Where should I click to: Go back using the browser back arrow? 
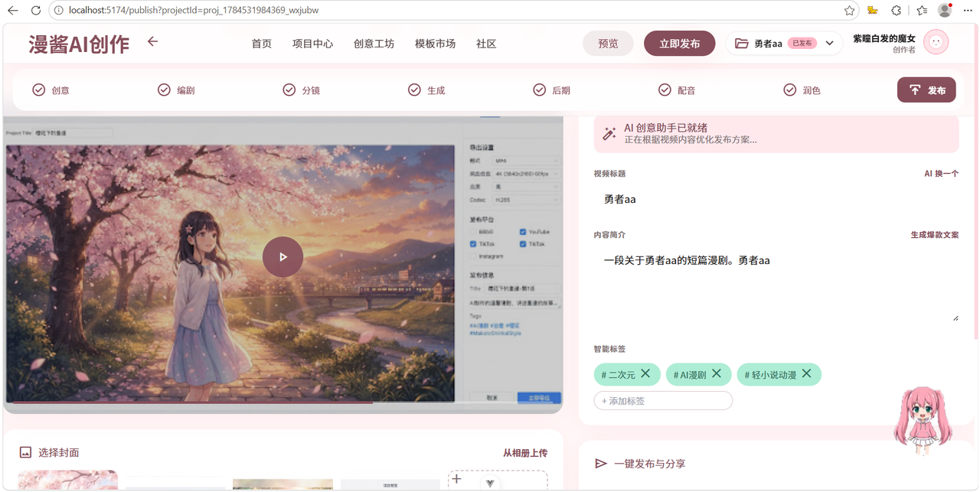click(13, 11)
